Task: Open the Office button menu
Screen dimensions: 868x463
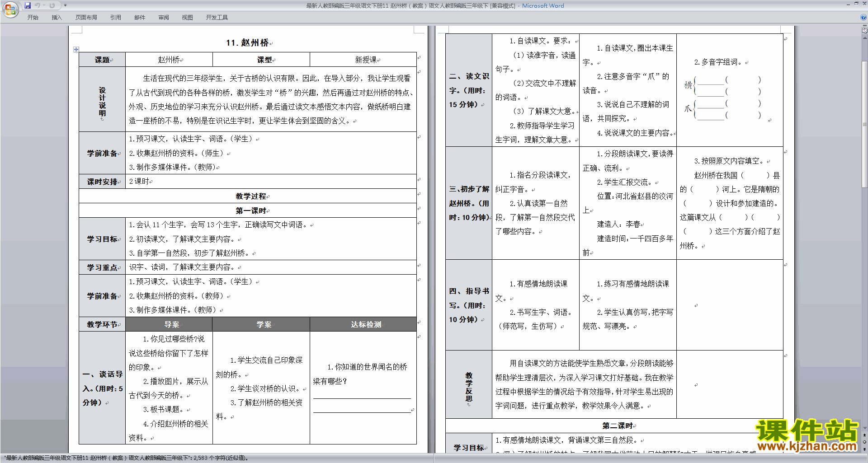Action: click(x=9, y=9)
